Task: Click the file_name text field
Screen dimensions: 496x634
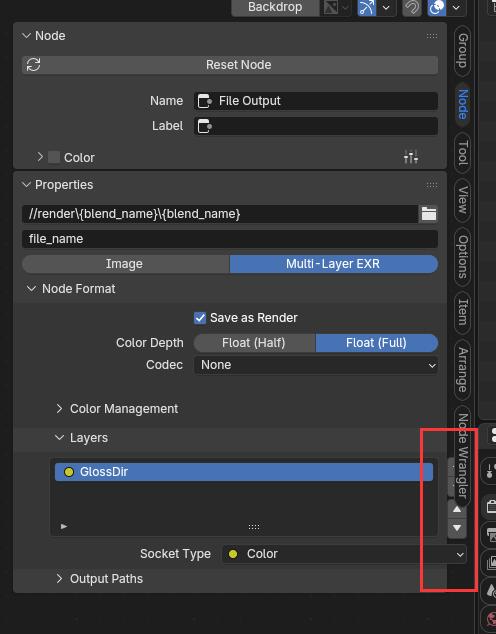Action: pyautogui.click(x=230, y=239)
